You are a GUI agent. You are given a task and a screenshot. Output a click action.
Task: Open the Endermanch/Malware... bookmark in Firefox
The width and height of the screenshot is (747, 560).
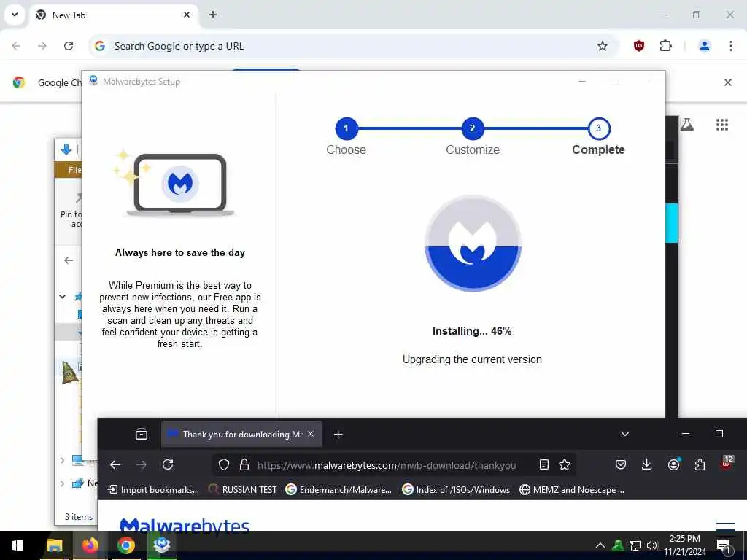338,489
